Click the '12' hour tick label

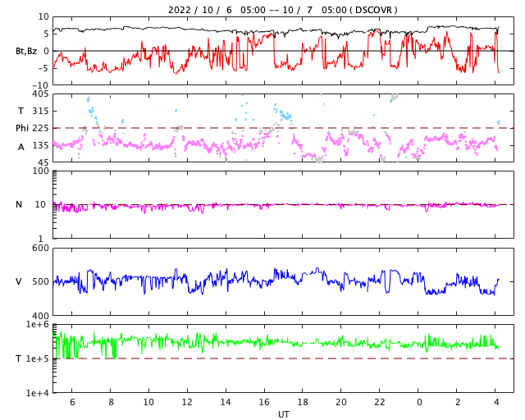pyautogui.click(x=187, y=402)
